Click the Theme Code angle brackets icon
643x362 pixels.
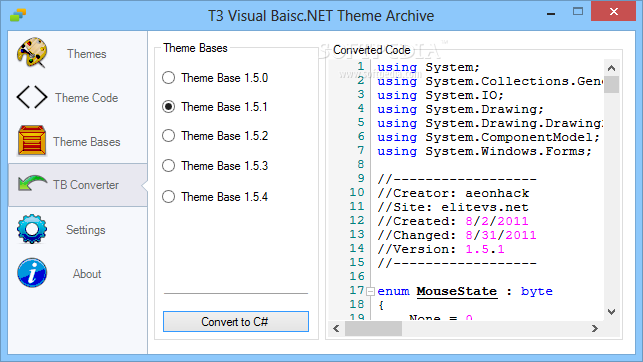click(32, 97)
